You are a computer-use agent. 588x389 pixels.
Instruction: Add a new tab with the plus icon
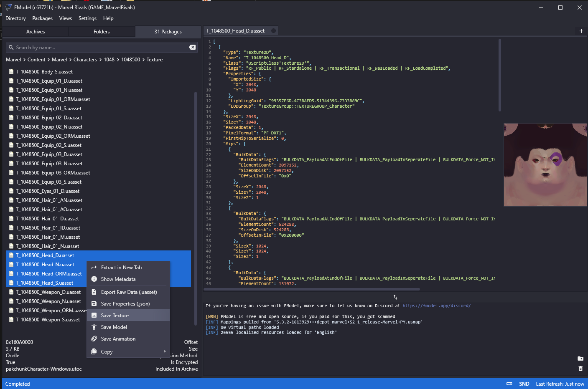point(581,31)
